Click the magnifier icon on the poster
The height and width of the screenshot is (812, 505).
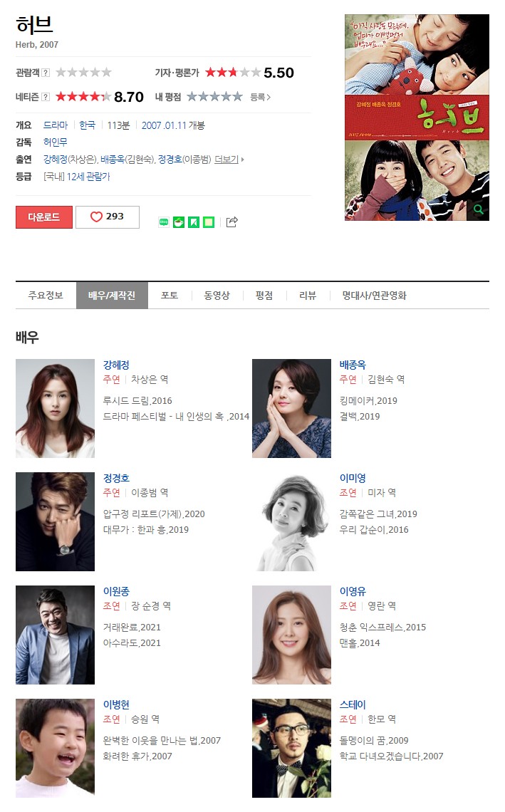click(479, 209)
